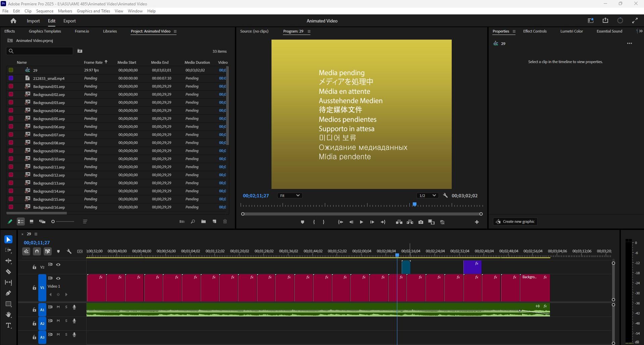Enable voice-over record on A3
Image resolution: width=644 pixels, height=345 pixels.
pos(74,335)
